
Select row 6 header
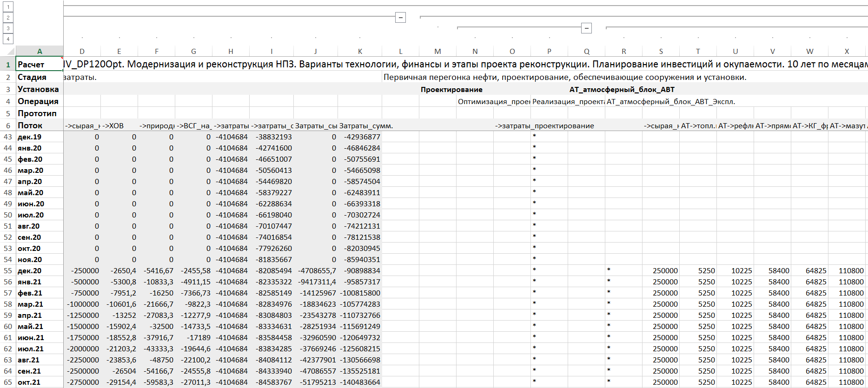(8, 125)
